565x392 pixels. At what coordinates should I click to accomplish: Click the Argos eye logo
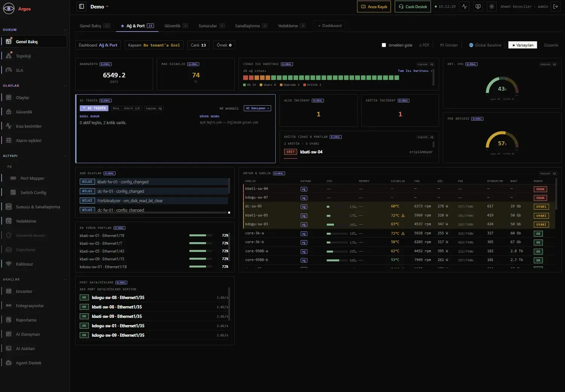[9, 8]
